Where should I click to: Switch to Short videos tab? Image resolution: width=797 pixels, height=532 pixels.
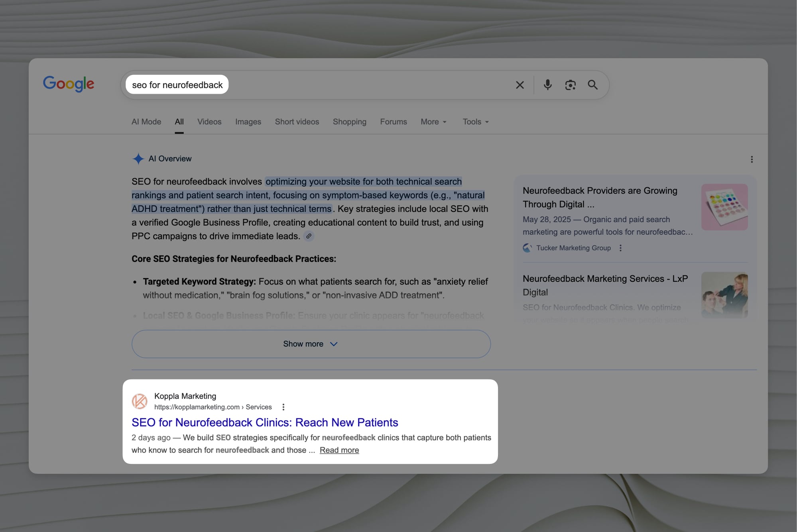pyautogui.click(x=297, y=122)
